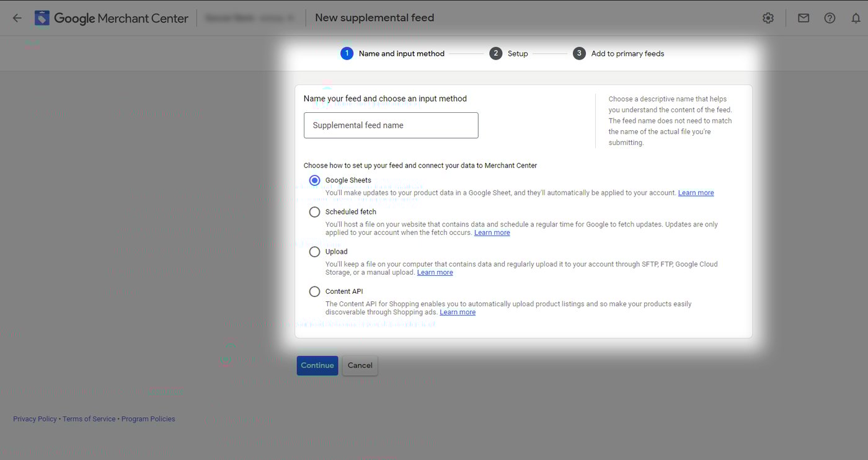This screenshot has height=460, width=868.
Task: Click the notifications bell icon
Action: click(856, 18)
